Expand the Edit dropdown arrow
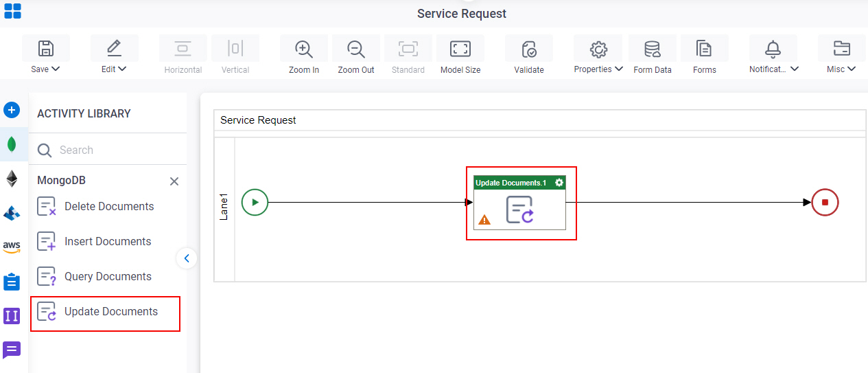This screenshot has height=373, width=868. point(122,69)
